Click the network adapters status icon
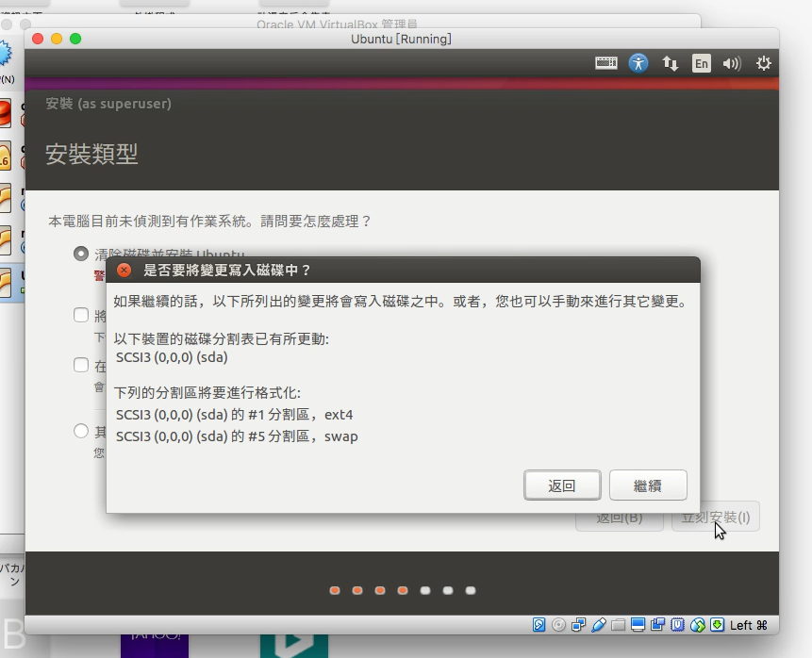Screen dimensions: 812x658 [x=578, y=625]
